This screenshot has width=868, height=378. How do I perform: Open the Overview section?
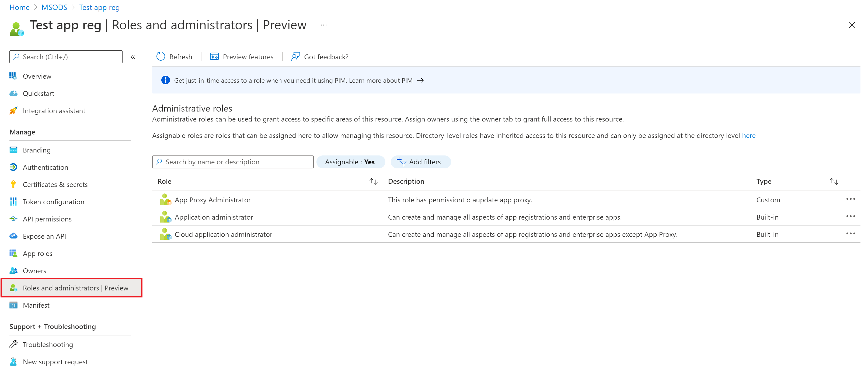tap(37, 76)
